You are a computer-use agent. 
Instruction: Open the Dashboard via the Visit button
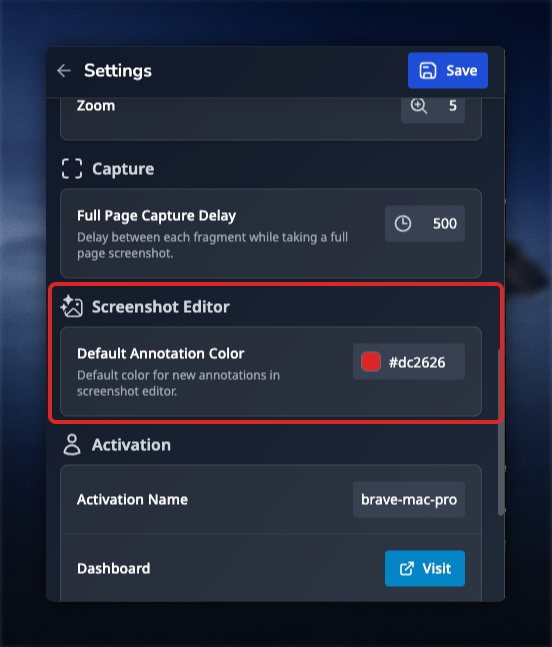425,569
